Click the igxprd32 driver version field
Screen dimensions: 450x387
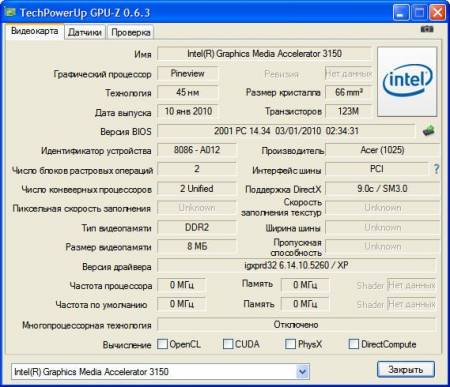296,265
